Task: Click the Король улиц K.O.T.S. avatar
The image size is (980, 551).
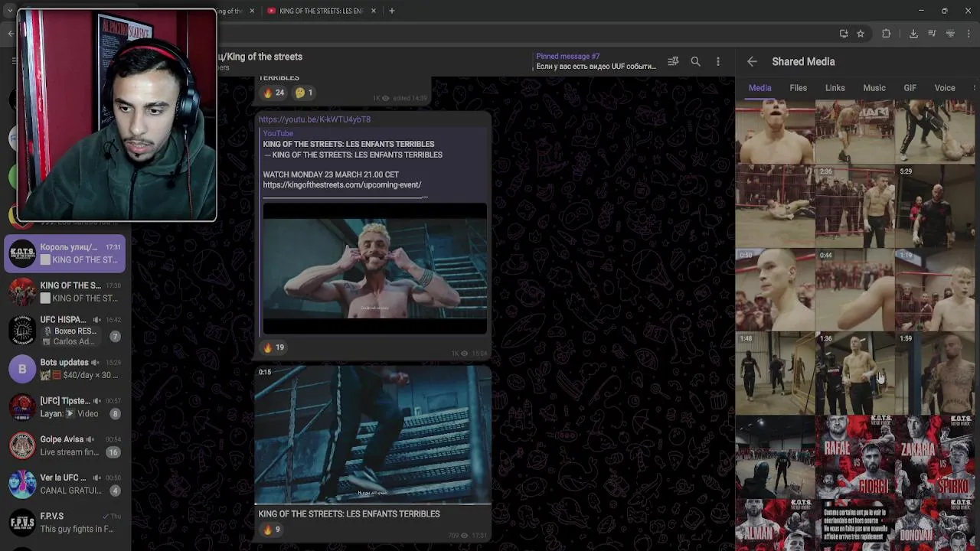Action: [x=22, y=253]
